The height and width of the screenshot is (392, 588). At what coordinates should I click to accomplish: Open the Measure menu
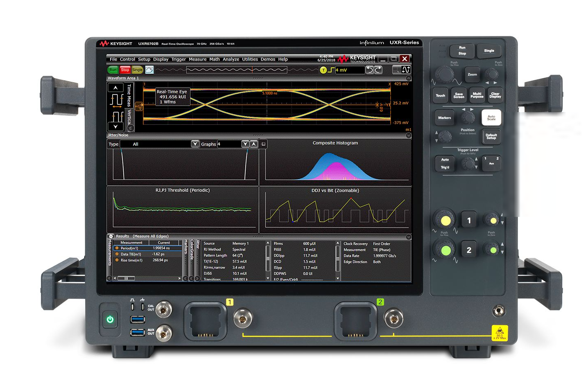(x=197, y=59)
